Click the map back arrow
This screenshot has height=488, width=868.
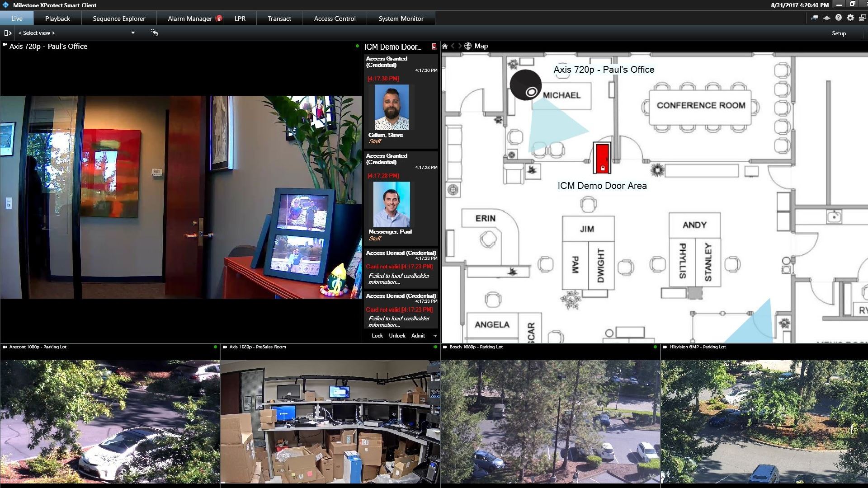(453, 46)
